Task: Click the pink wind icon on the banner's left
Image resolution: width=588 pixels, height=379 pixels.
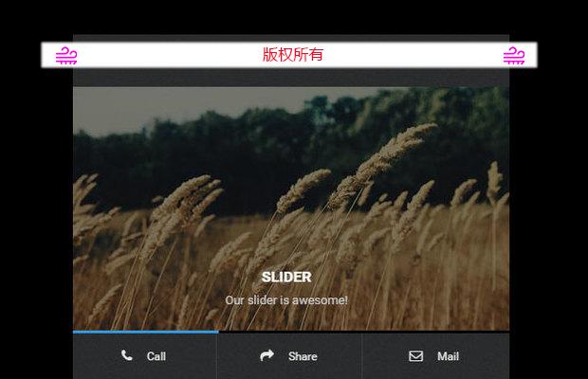Action: tap(66, 56)
